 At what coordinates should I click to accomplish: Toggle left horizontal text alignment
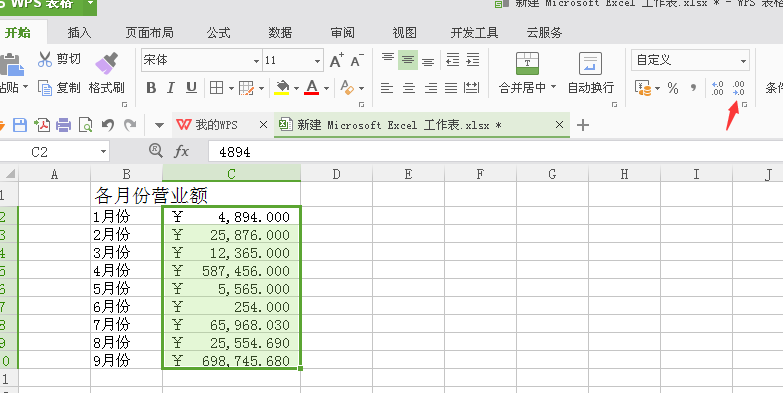[x=387, y=88]
